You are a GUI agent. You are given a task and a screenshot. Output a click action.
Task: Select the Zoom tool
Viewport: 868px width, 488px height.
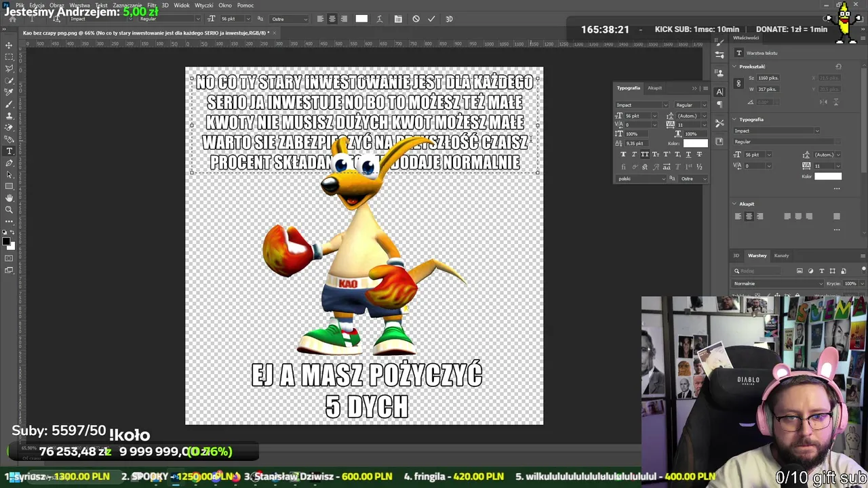tap(9, 209)
